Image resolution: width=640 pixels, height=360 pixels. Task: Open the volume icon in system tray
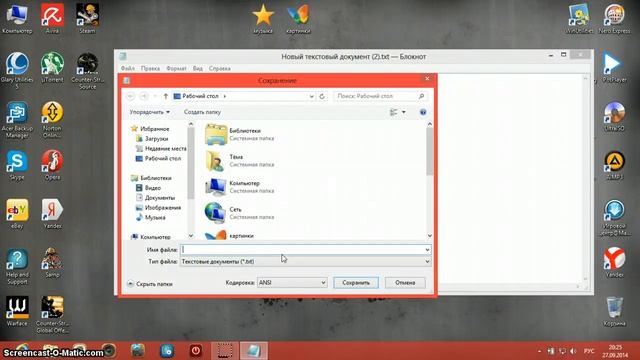(573, 351)
